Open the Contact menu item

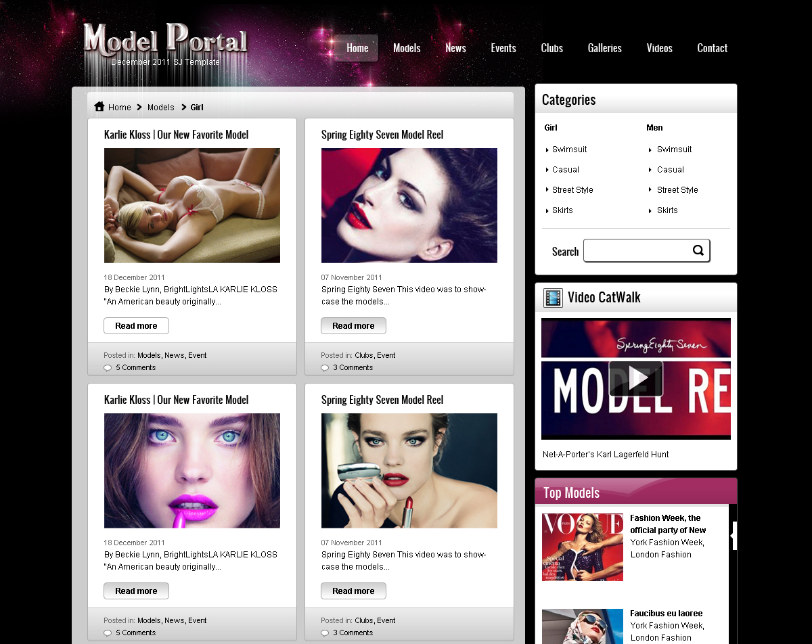(x=712, y=48)
